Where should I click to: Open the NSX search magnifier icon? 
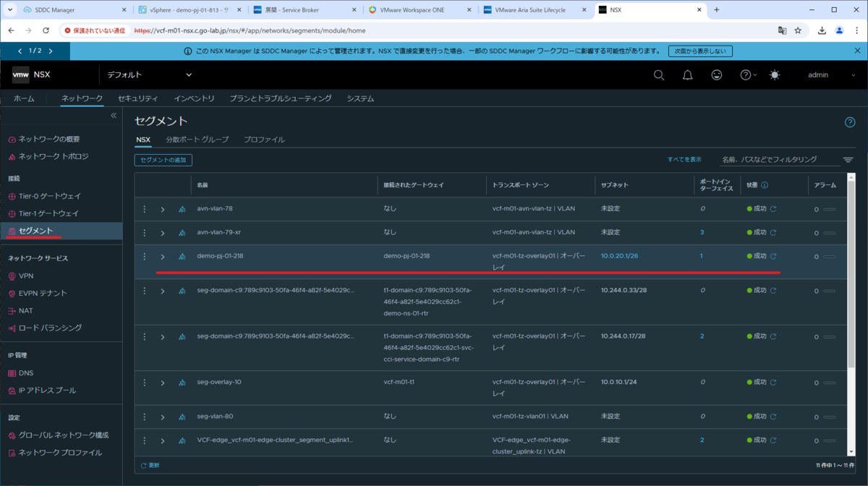[x=659, y=75]
